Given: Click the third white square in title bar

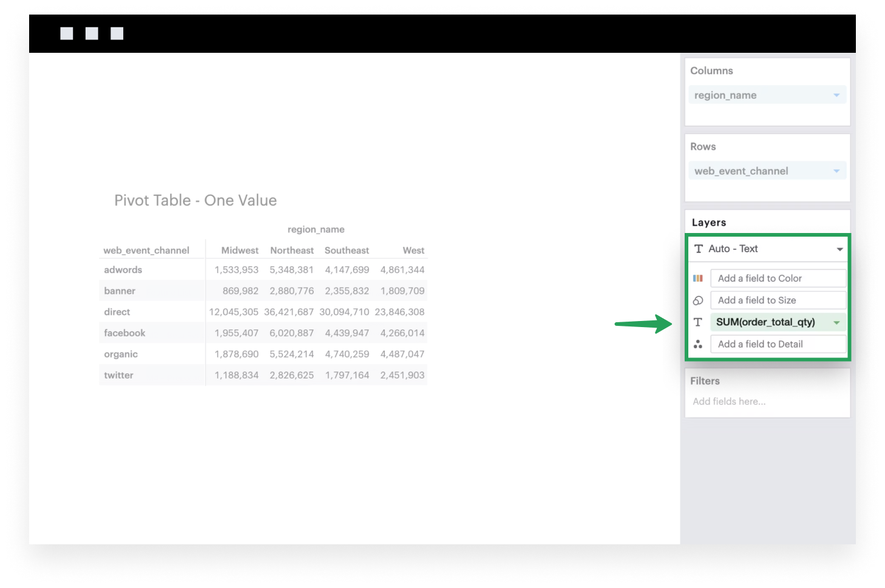Looking at the screenshot, I should click(117, 33).
